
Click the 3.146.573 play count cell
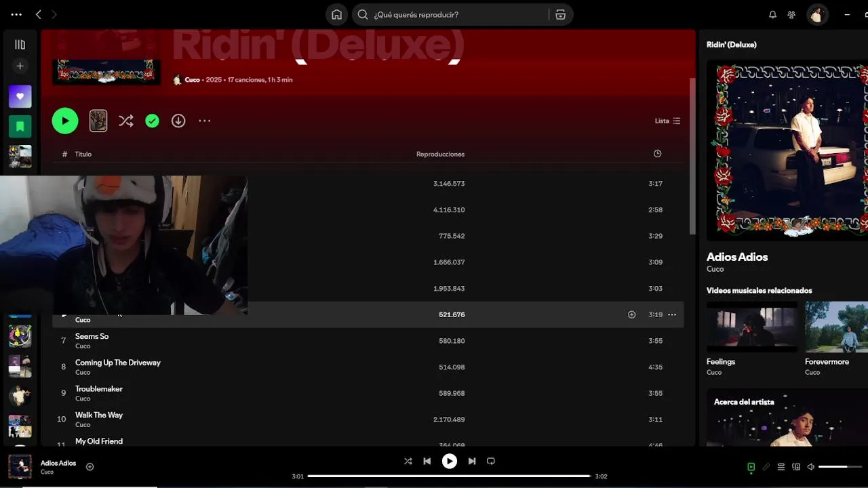coord(449,184)
